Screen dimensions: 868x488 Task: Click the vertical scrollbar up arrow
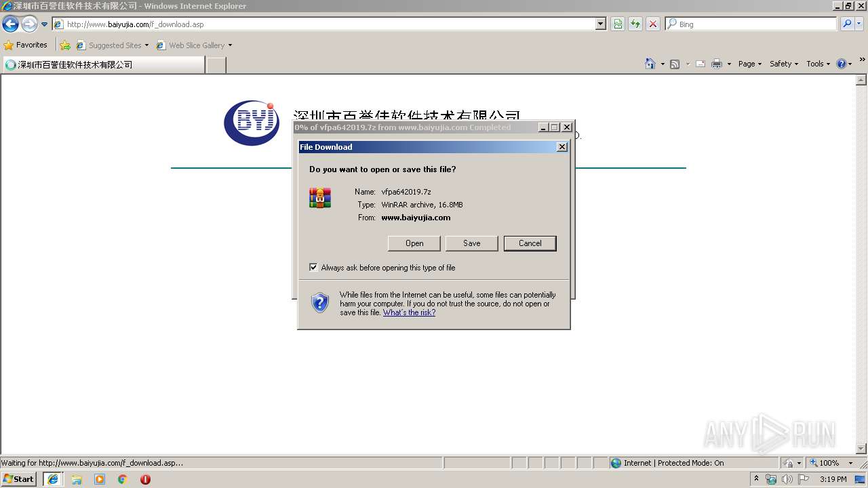pyautogui.click(x=862, y=80)
